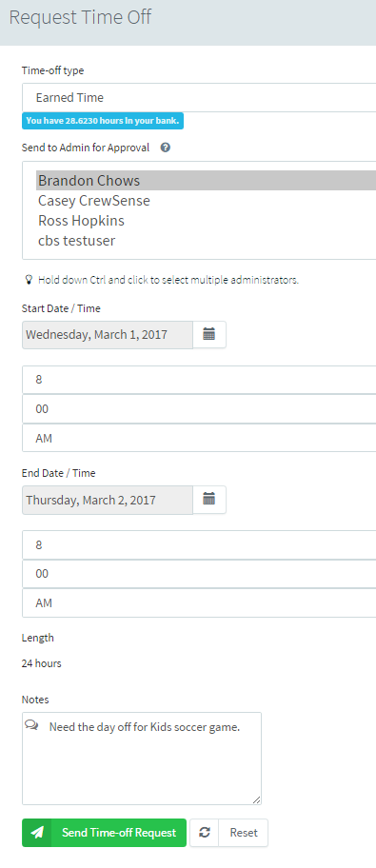Click the paper plane send icon
Screen dimensions: 376x868
coord(37,833)
